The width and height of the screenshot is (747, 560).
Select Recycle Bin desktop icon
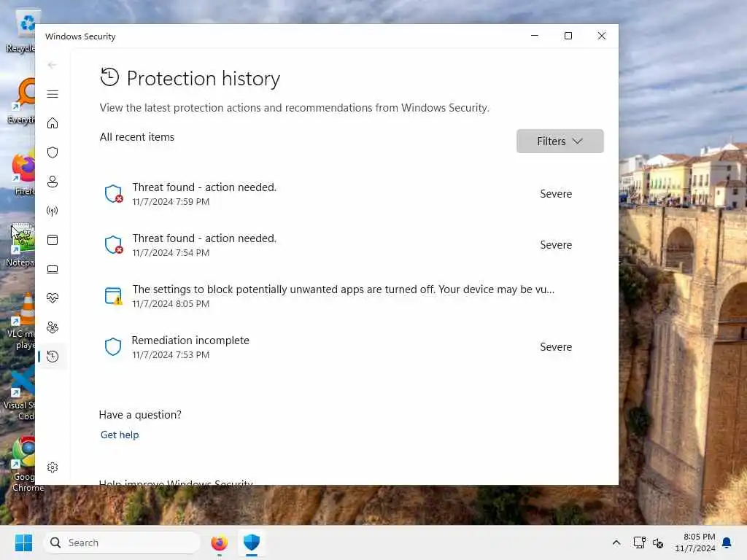21,31
